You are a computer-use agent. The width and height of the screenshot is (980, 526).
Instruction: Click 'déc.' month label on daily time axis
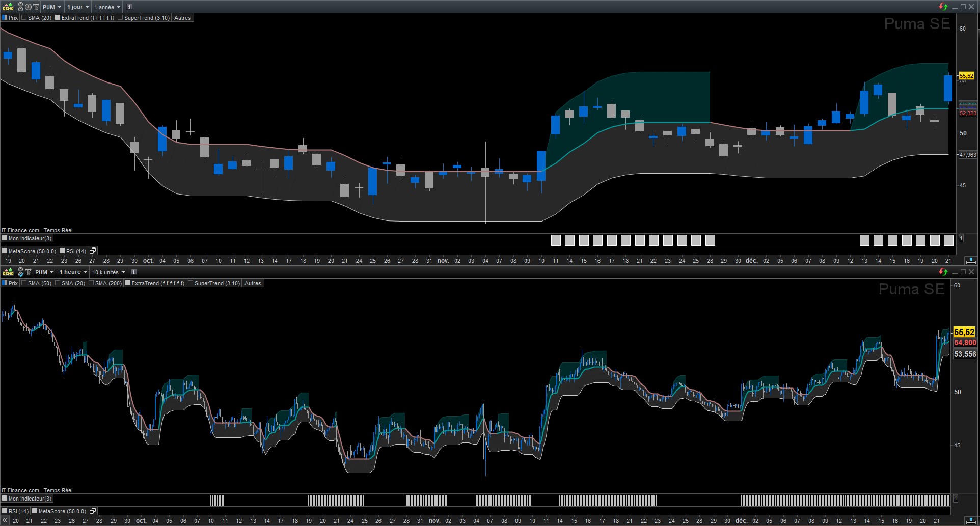coord(752,261)
